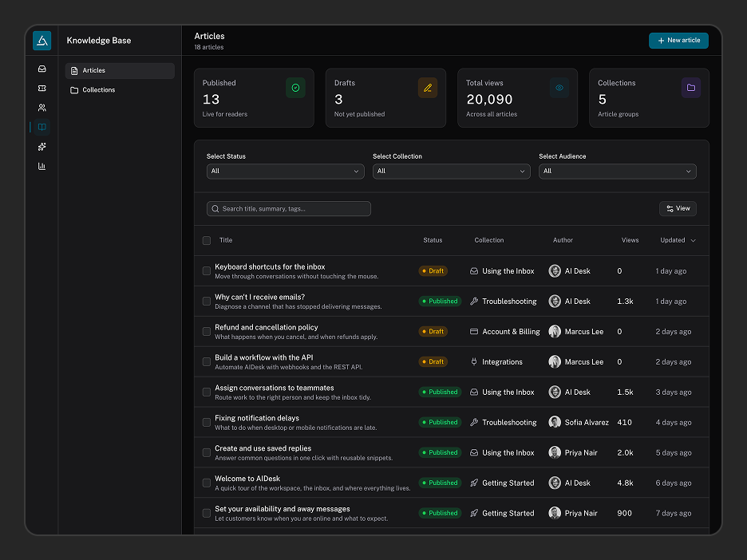The image size is (747, 560).
Task: Click Marcus Lee avatar in Refund policy row
Action: pyautogui.click(x=555, y=331)
